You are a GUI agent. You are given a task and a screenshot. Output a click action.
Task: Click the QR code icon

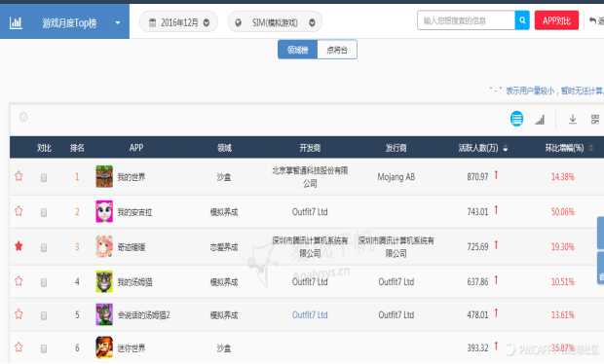pyautogui.click(x=595, y=120)
